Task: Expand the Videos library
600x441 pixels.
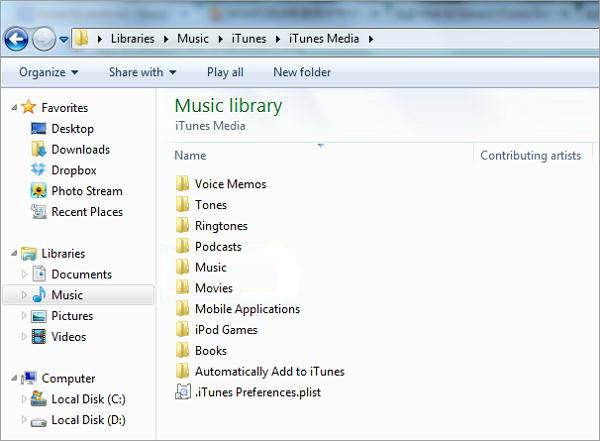Action: (24, 336)
